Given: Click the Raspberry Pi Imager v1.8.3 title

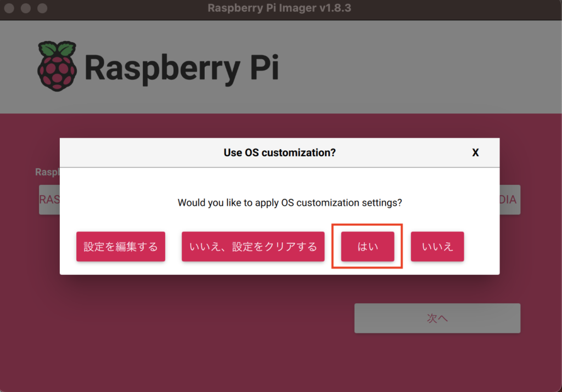Looking at the screenshot, I should (279, 8).
